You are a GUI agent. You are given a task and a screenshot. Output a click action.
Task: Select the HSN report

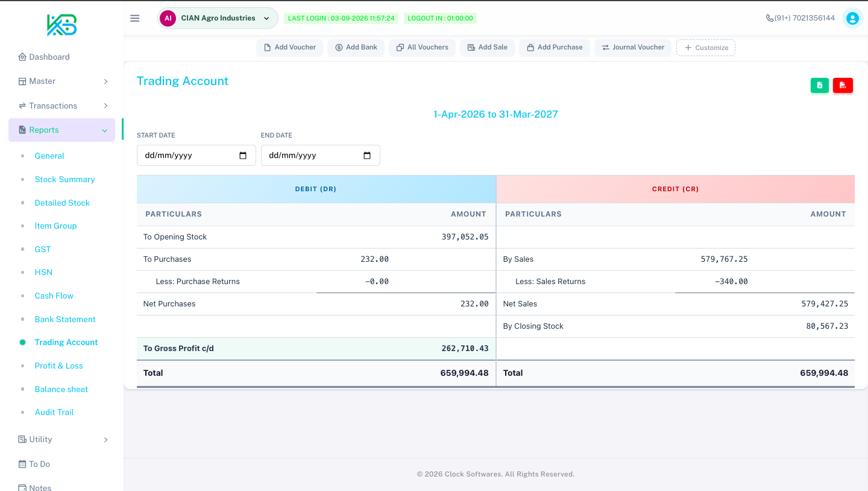(43, 273)
